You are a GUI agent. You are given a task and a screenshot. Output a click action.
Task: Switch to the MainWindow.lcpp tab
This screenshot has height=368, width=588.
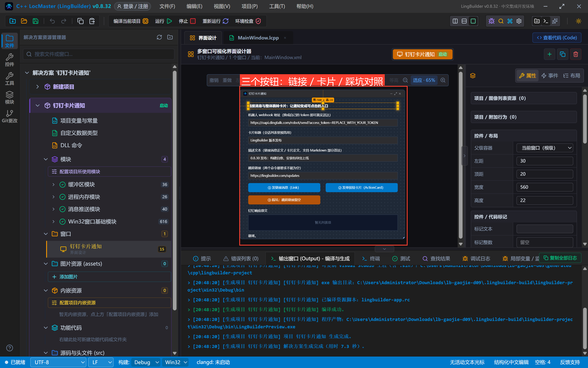point(258,38)
